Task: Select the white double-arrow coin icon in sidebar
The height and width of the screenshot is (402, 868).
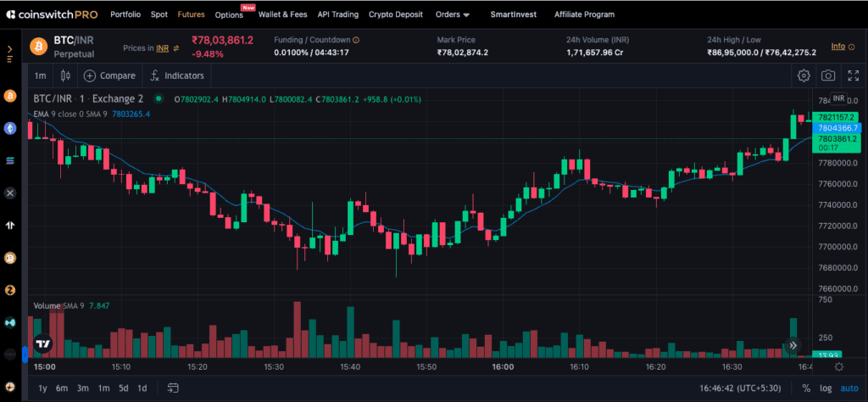Action: (10, 225)
